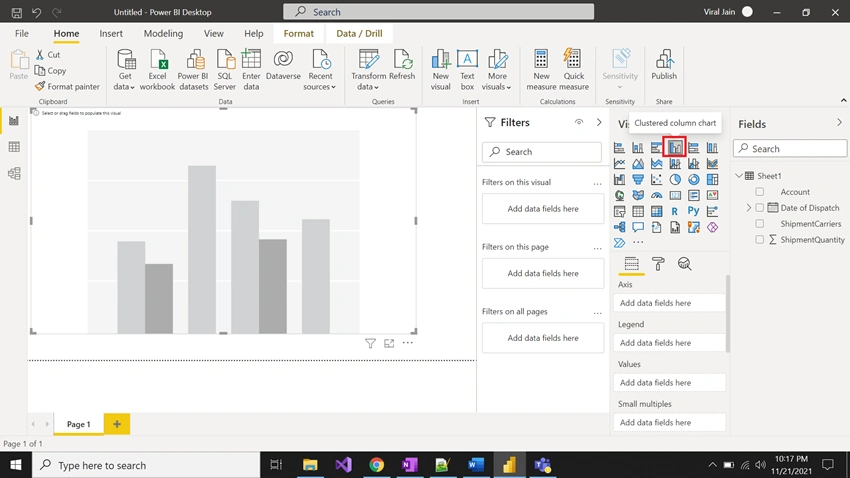Select the Clustered bar chart visual

[x=656, y=147]
